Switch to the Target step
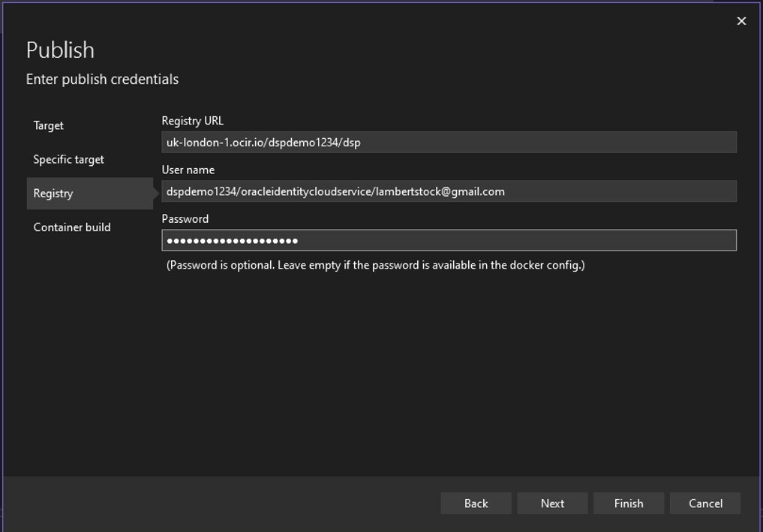This screenshot has height=532, width=763. [x=47, y=125]
